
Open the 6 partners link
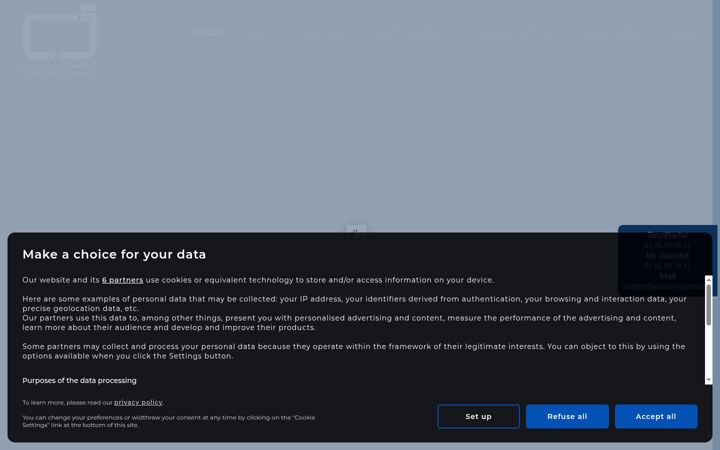(123, 280)
